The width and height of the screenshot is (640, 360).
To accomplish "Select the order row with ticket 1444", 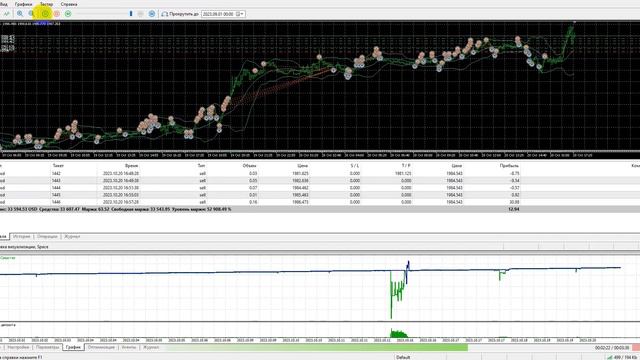I will click(320, 188).
